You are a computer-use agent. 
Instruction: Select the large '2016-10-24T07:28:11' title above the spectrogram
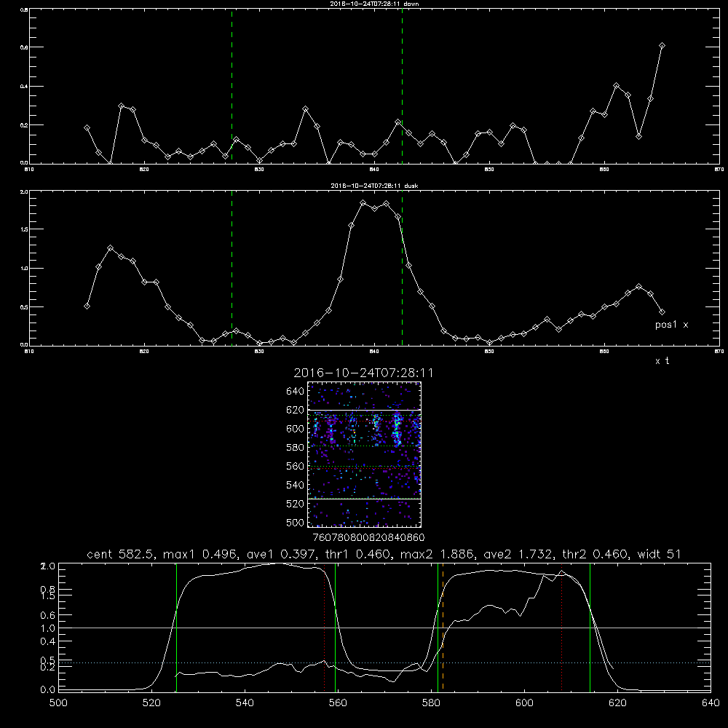(x=363, y=373)
